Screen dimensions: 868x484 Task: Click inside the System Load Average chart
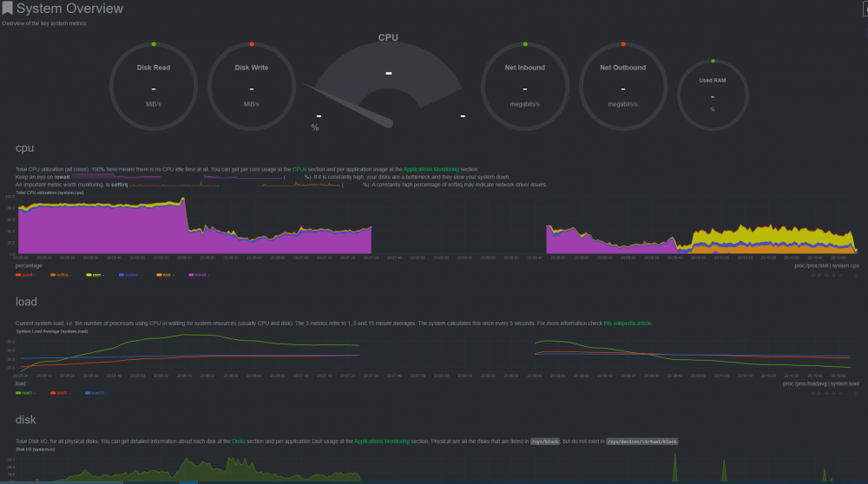click(437, 352)
